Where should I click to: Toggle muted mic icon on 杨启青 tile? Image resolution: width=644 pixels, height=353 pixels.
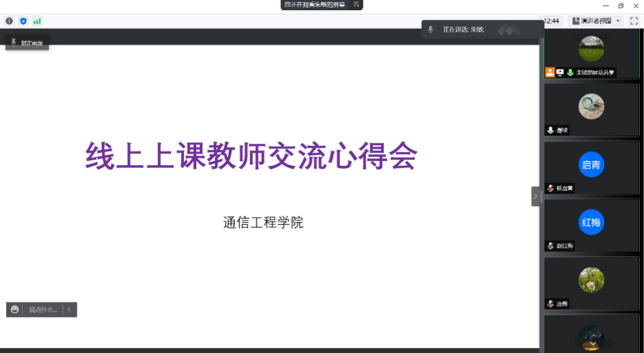coord(550,188)
